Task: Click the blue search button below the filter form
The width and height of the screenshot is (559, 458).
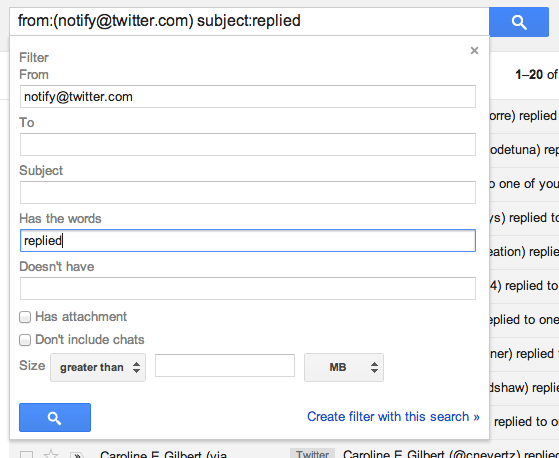Action: [55, 417]
